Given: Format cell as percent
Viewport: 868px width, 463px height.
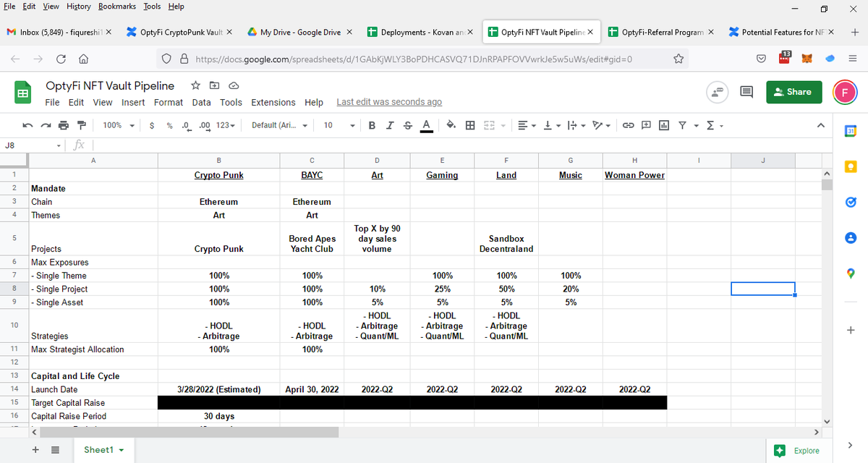Looking at the screenshot, I should point(169,126).
